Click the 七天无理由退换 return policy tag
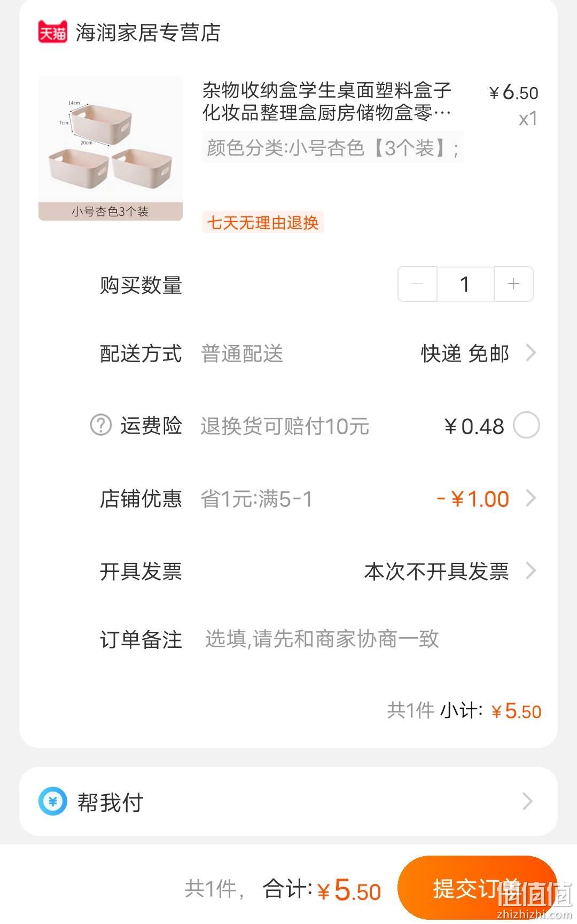 click(263, 222)
